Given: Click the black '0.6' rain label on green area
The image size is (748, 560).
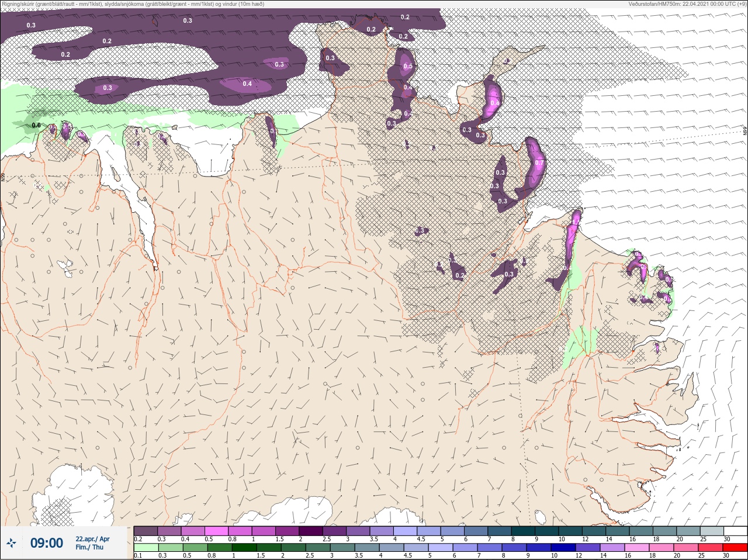Looking at the screenshot, I should (x=36, y=125).
